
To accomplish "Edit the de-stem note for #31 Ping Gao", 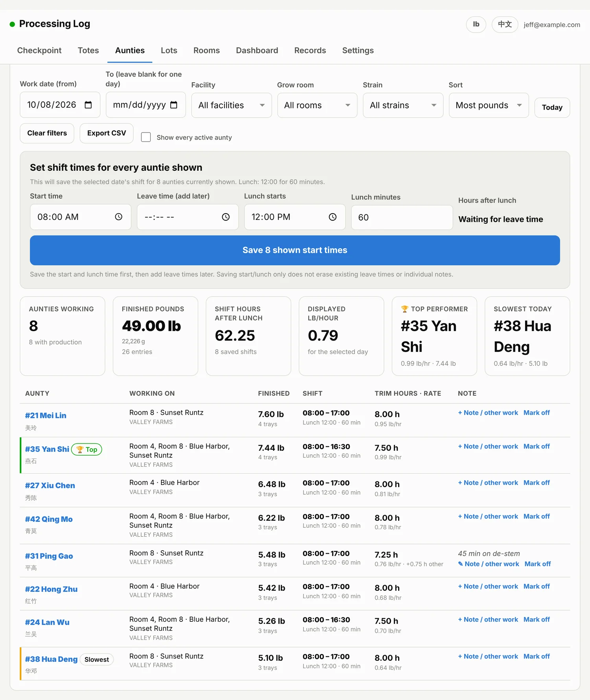I will 489,564.
